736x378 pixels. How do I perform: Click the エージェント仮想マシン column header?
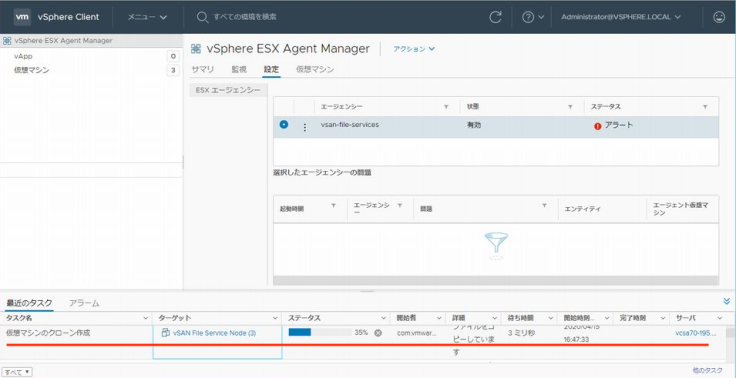click(681, 209)
